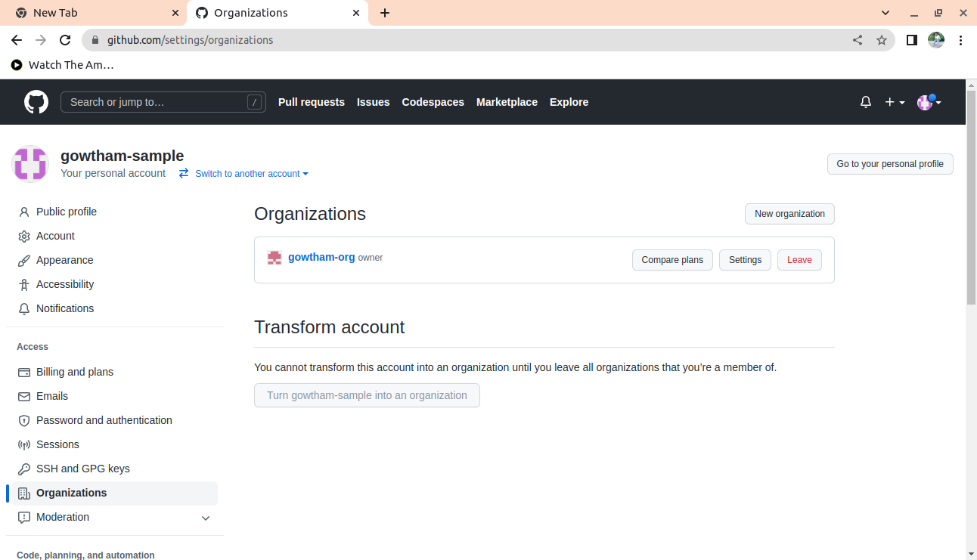Open Chrome three-dot menu
This screenshot has height=560, width=977.
click(961, 40)
